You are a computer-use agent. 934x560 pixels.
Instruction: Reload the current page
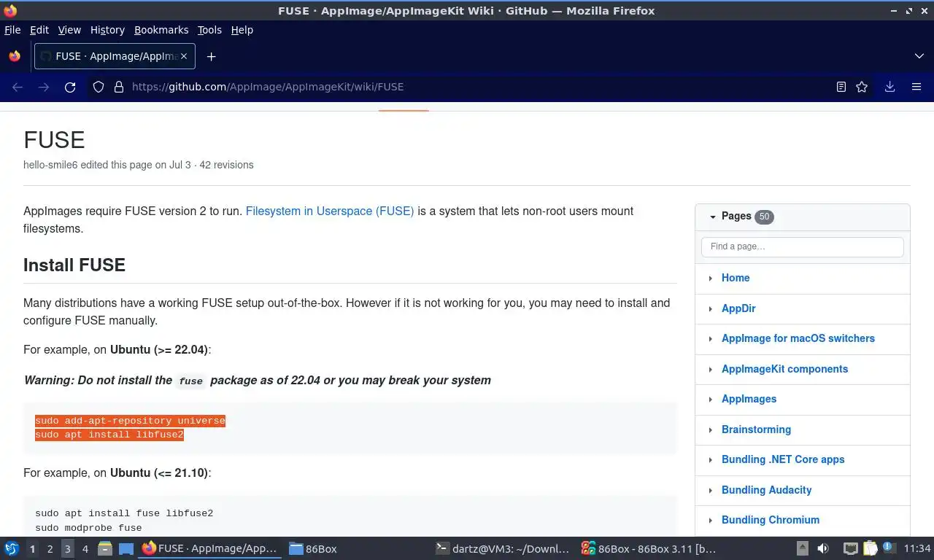pyautogui.click(x=70, y=87)
